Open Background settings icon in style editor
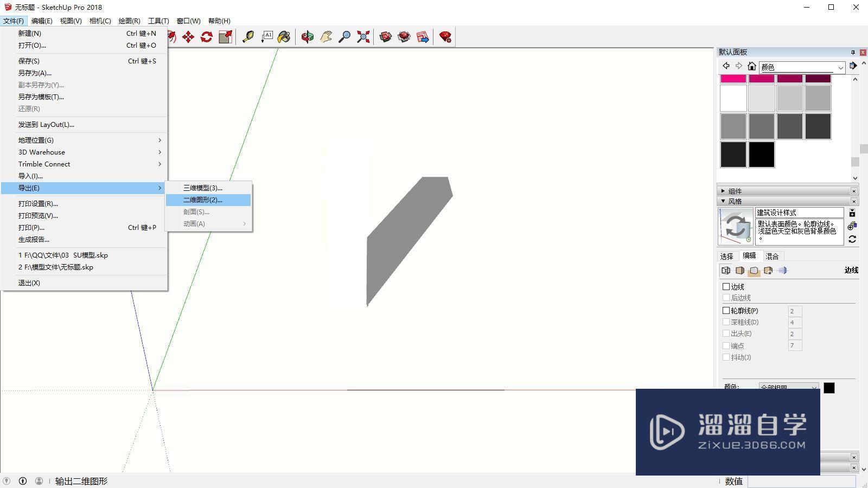Image resolution: width=868 pixels, height=488 pixels. 754,271
